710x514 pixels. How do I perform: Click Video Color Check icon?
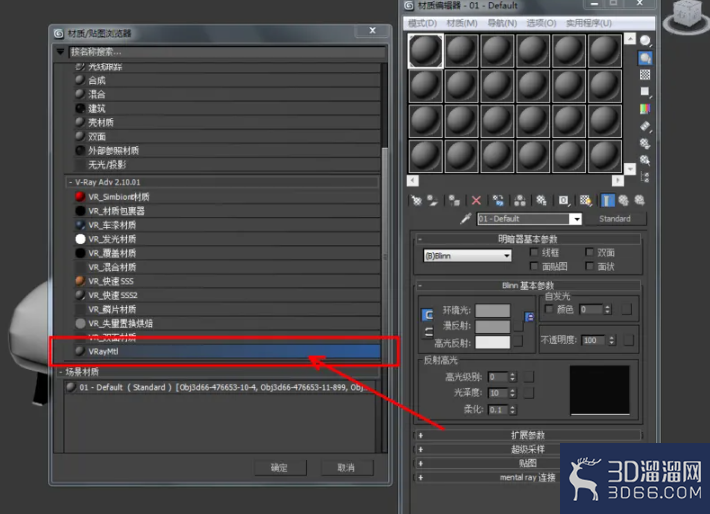pyautogui.click(x=645, y=109)
